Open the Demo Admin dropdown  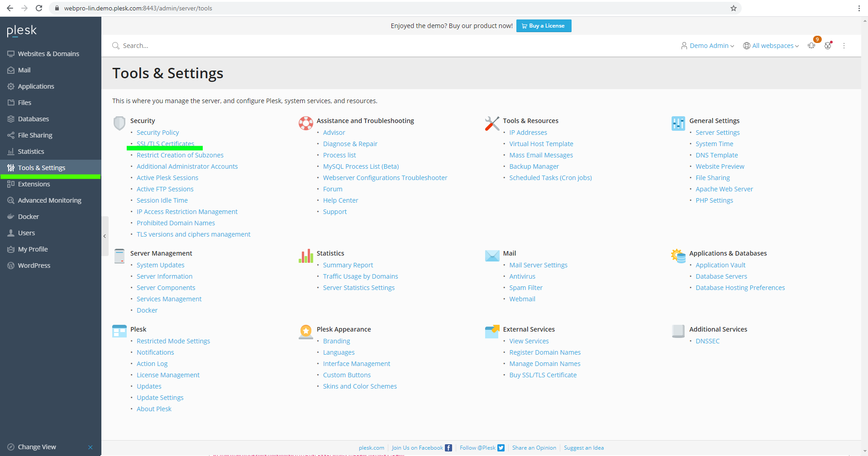pos(707,46)
